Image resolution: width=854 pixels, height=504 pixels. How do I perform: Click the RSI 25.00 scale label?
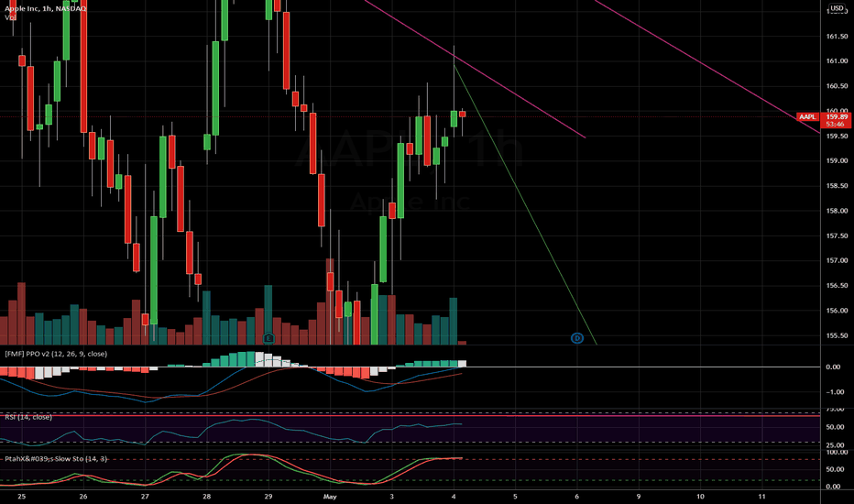click(x=836, y=445)
